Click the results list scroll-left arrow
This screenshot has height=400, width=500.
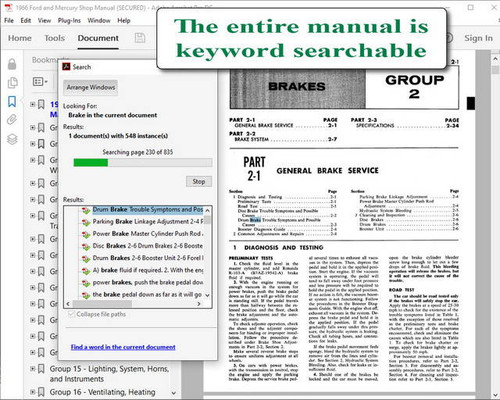point(68,304)
